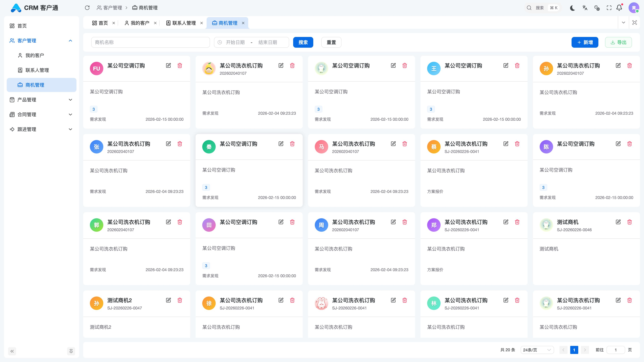Image resolution: width=644 pixels, height=362 pixels.
Task: Open the notification bell
Action: (x=619, y=8)
